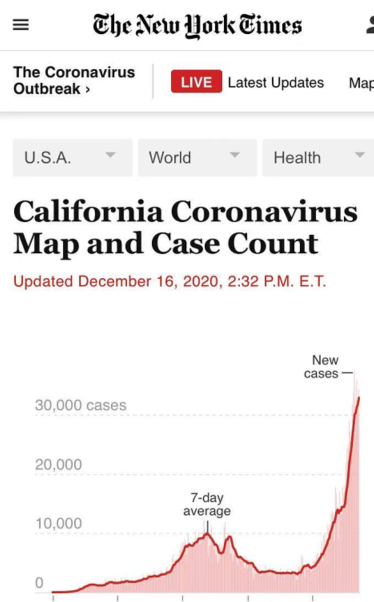
Task: Open The Coronavirus Outbreak section
Action: pos(74,81)
